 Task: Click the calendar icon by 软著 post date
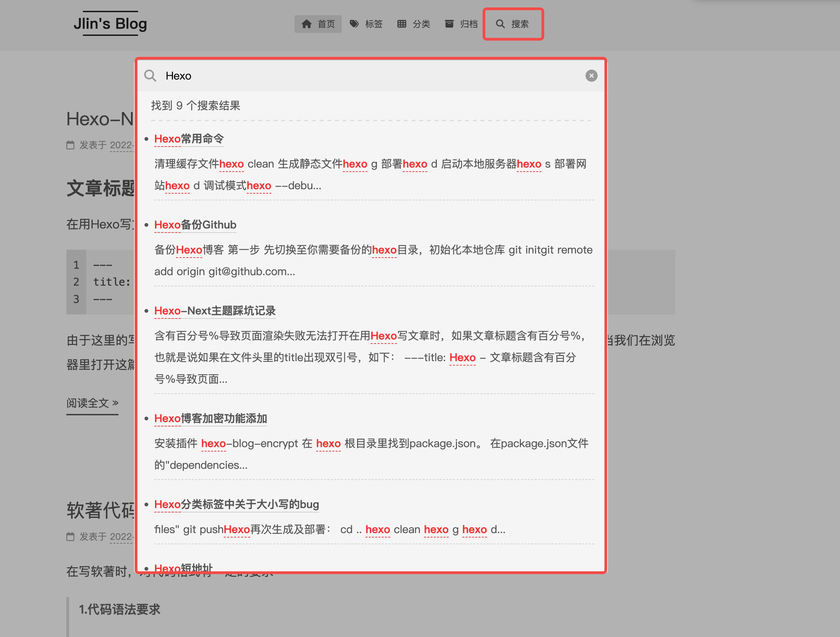click(70, 536)
